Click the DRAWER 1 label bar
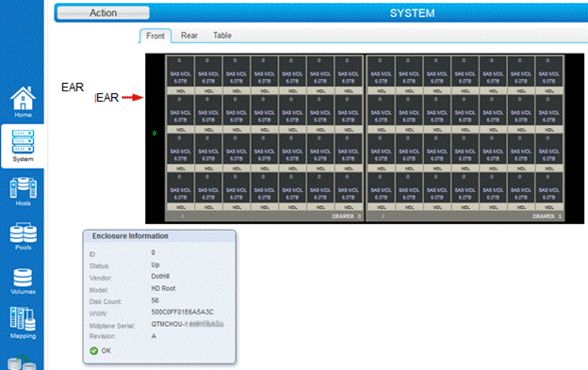 [465, 217]
